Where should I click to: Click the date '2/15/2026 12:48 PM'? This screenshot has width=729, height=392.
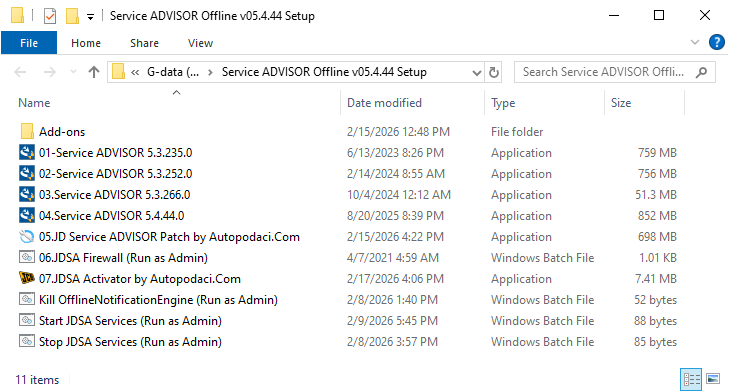click(x=398, y=132)
